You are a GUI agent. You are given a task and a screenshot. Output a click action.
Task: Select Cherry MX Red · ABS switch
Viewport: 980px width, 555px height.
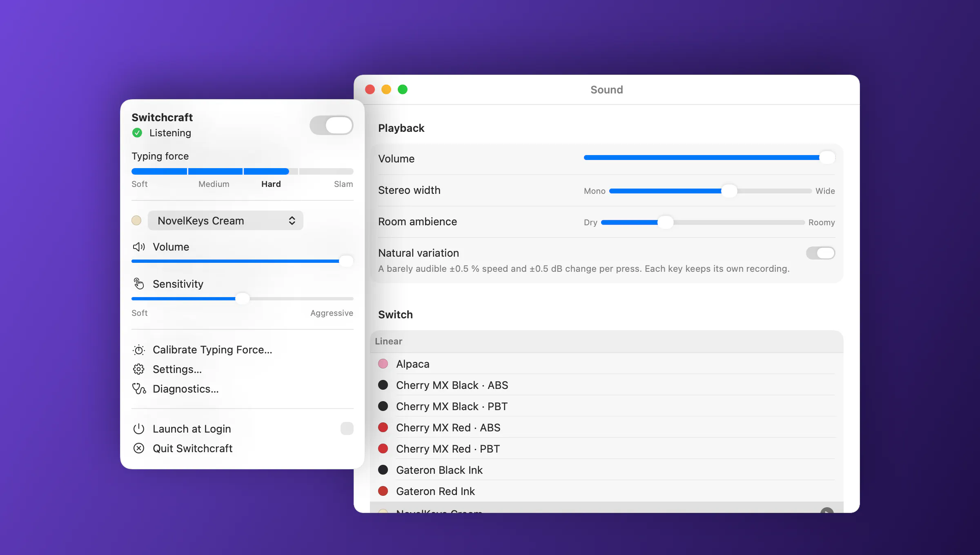607,427
